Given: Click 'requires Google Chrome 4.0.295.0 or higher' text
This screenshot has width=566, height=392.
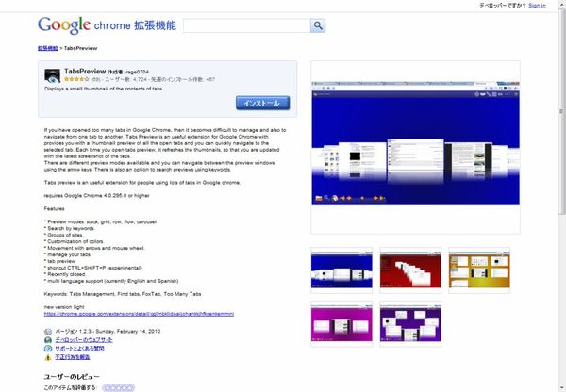Looking at the screenshot, I should (x=97, y=195).
